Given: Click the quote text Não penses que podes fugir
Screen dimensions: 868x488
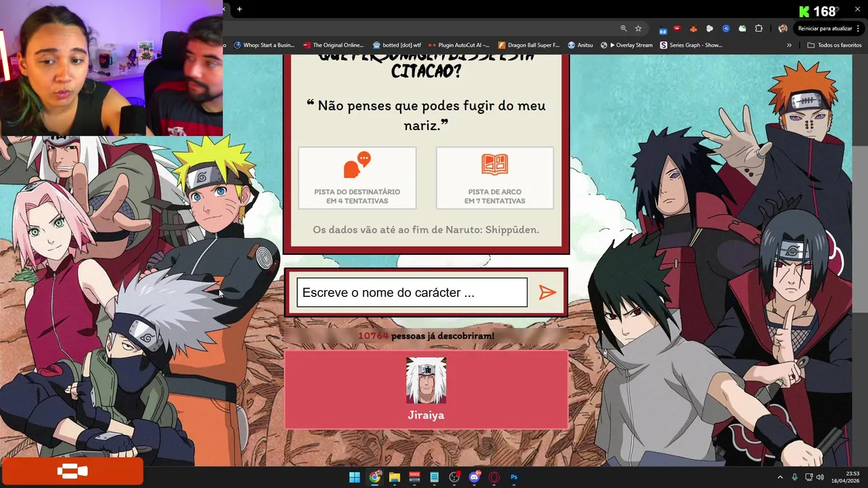Looking at the screenshot, I should point(426,115).
